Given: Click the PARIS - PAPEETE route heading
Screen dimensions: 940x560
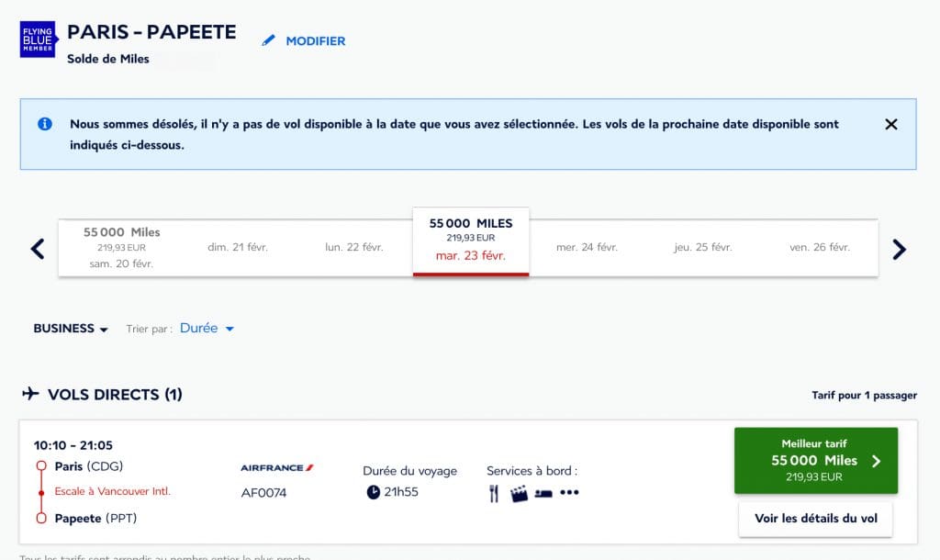Looking at the screenshot, I should (x=151, y=32).
